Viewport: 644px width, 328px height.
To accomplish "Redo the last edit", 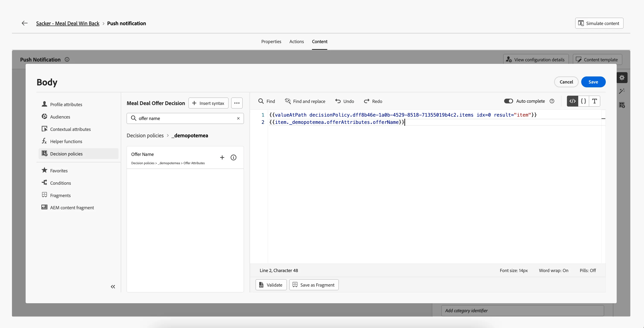I will [x=373, y=101].
